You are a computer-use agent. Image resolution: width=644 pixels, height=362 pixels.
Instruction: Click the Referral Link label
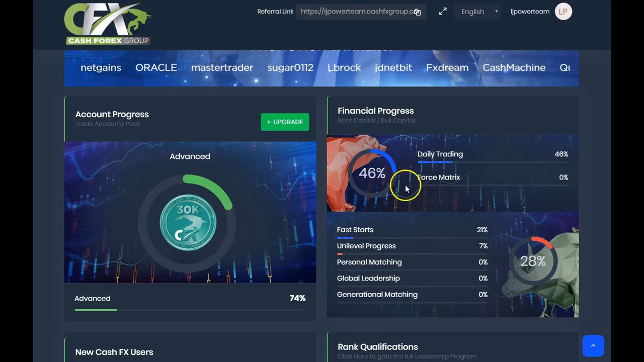click(275, 12)
